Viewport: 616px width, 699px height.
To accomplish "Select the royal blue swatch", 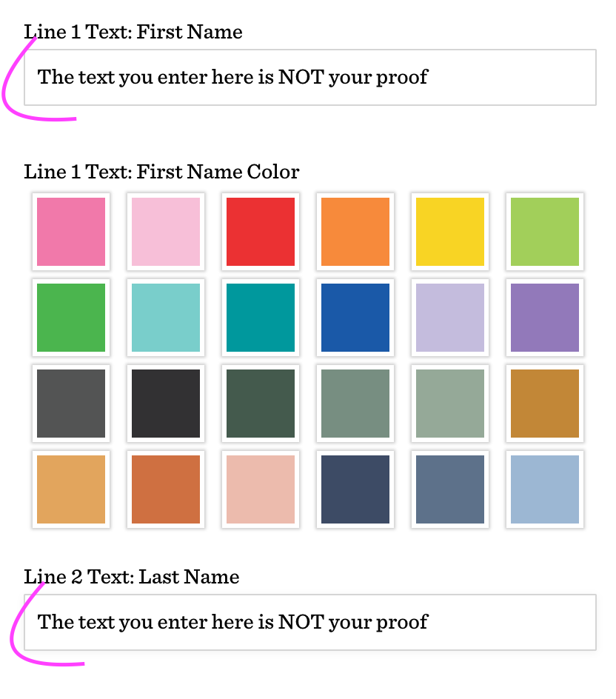I will tap(355, 318).
